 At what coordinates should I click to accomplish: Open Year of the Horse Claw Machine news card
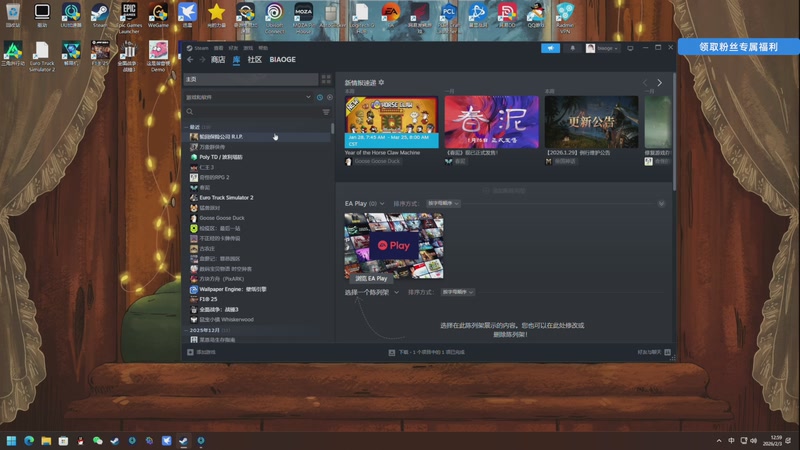click(391, 122)
